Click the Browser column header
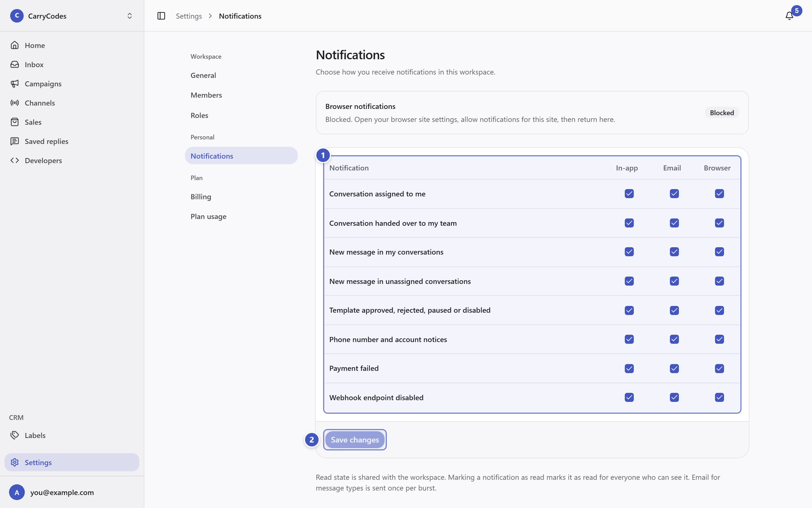 click(717, 168)
